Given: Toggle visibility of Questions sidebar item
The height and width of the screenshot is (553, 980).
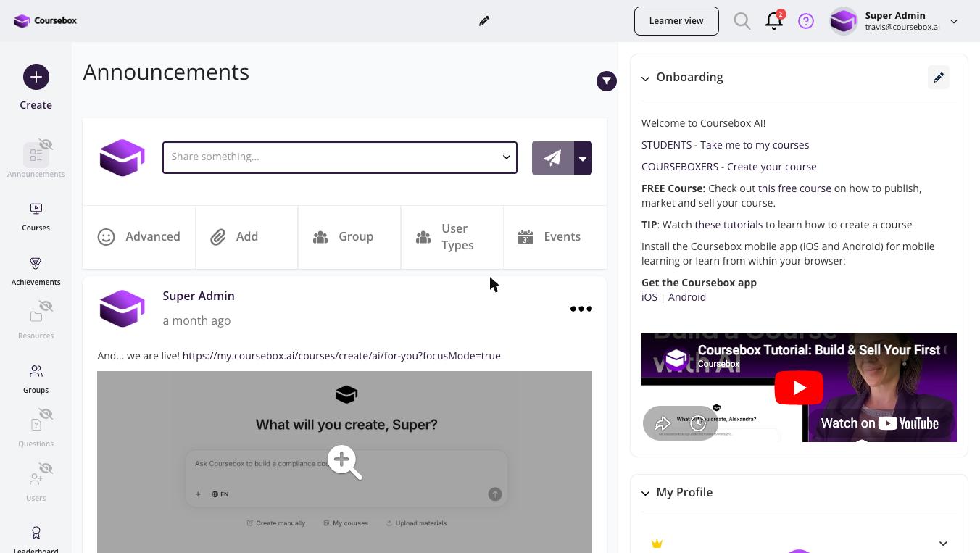Looking at the screenshot, I should [x=46, y=415].
